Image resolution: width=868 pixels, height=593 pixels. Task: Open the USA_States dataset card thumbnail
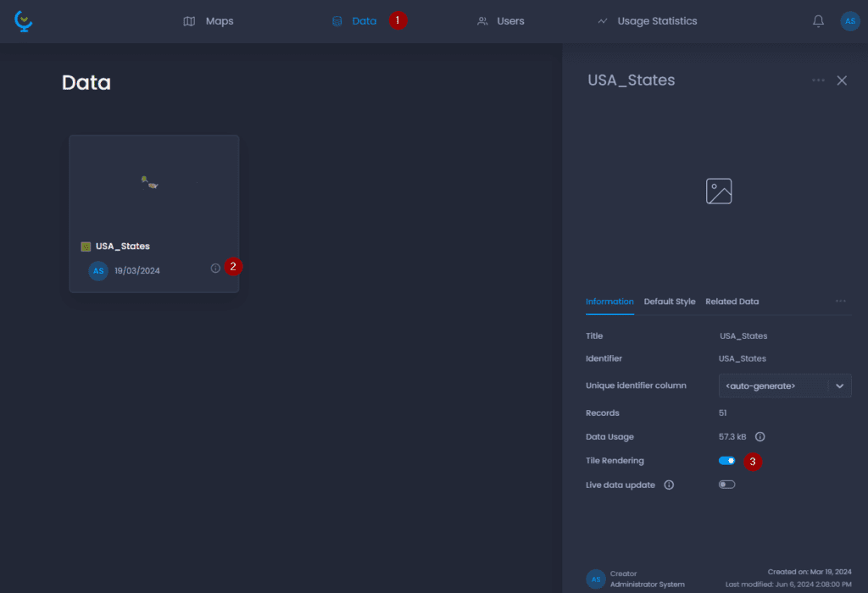(154, 182)
